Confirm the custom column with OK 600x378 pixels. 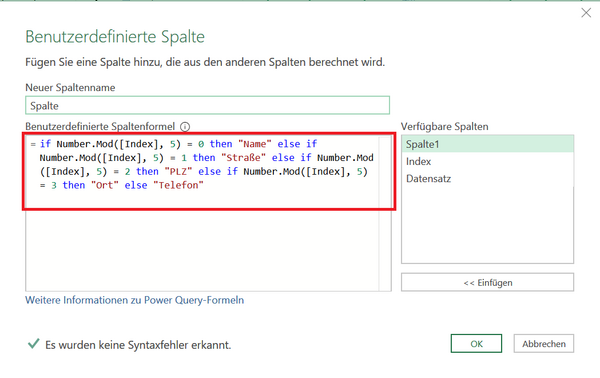tap(476, 344)
